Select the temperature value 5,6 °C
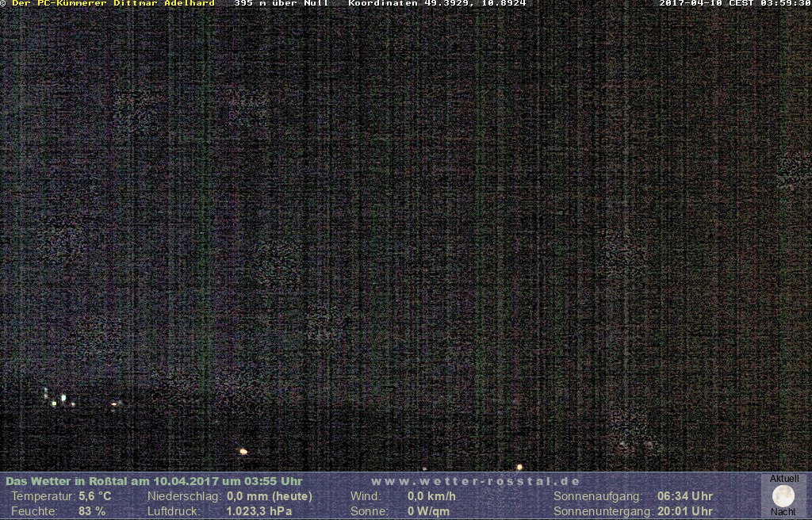 click(95, 496)
